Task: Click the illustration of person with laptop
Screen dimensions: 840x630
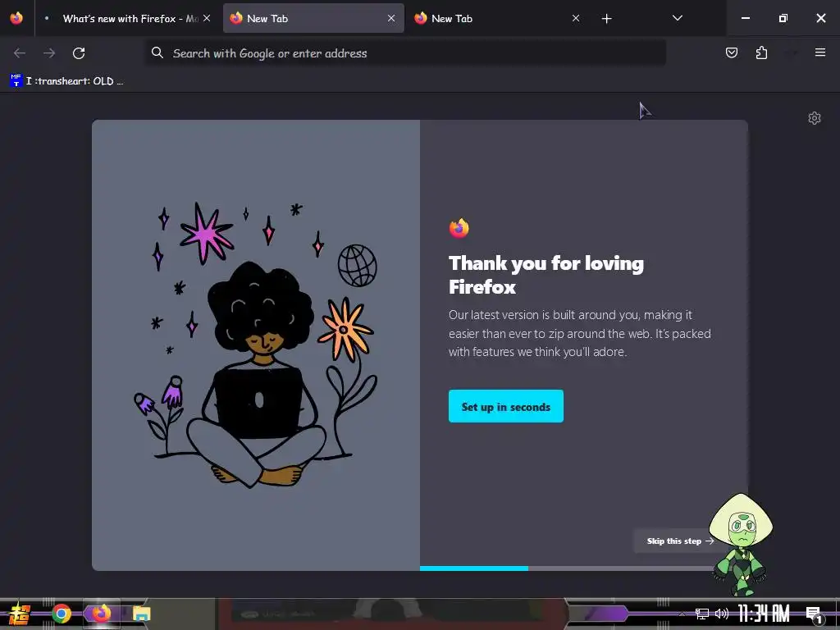Action: click(x=256, y=345)
